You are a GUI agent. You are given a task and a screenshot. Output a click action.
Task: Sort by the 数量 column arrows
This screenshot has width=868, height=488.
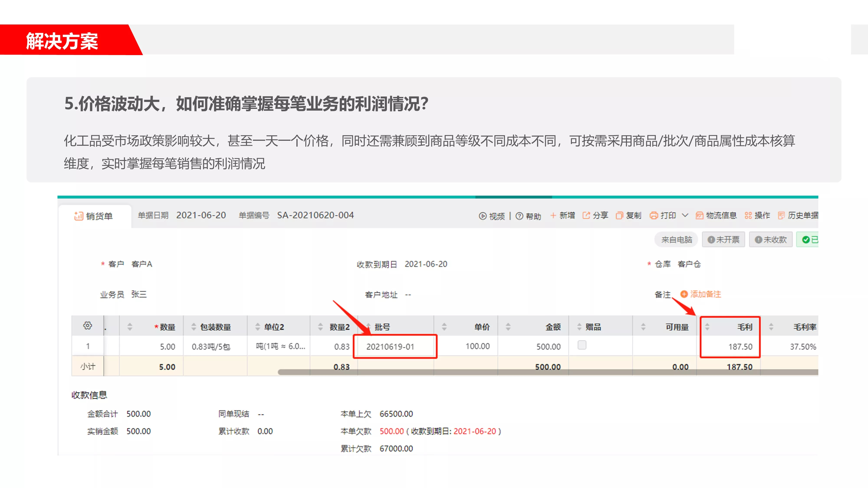click(x=130, y=327)
